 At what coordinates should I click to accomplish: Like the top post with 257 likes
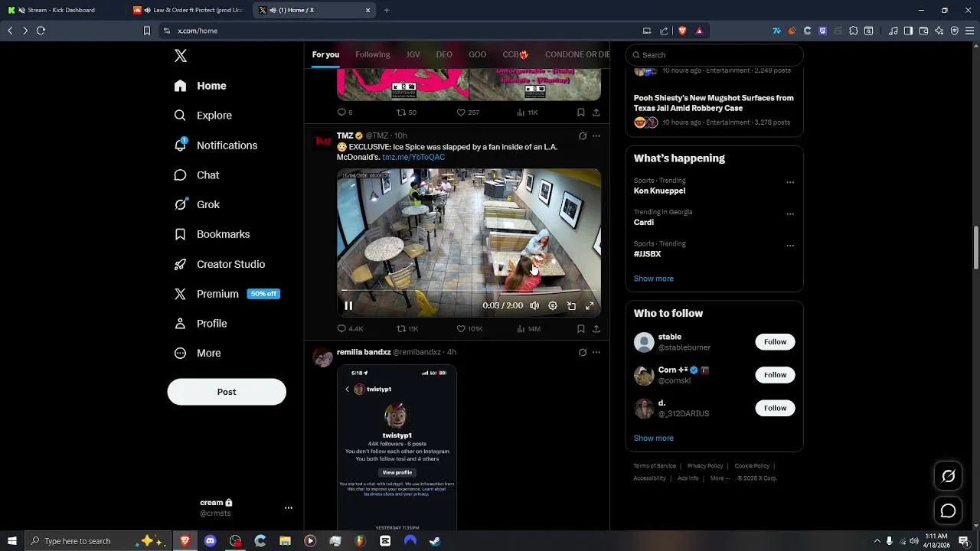pyautogui.click(x=468, y=112)
